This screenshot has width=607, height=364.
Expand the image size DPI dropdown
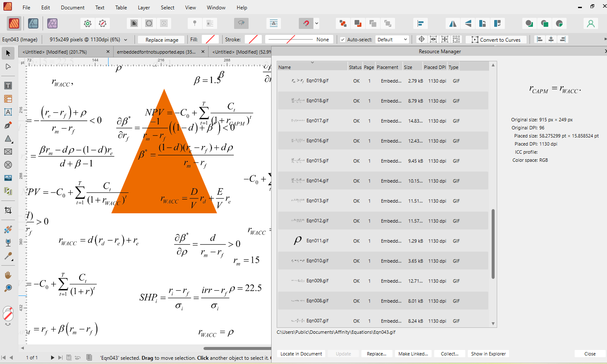[x=126, y=40]
